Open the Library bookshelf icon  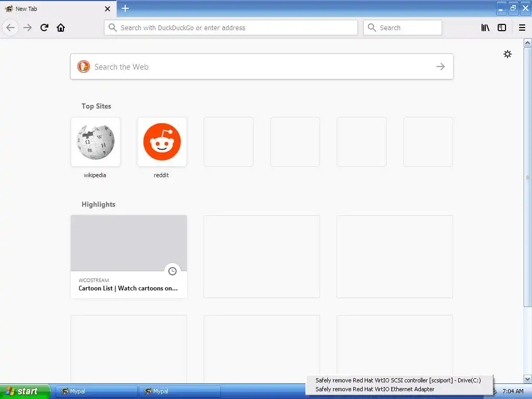pos(485,28)
